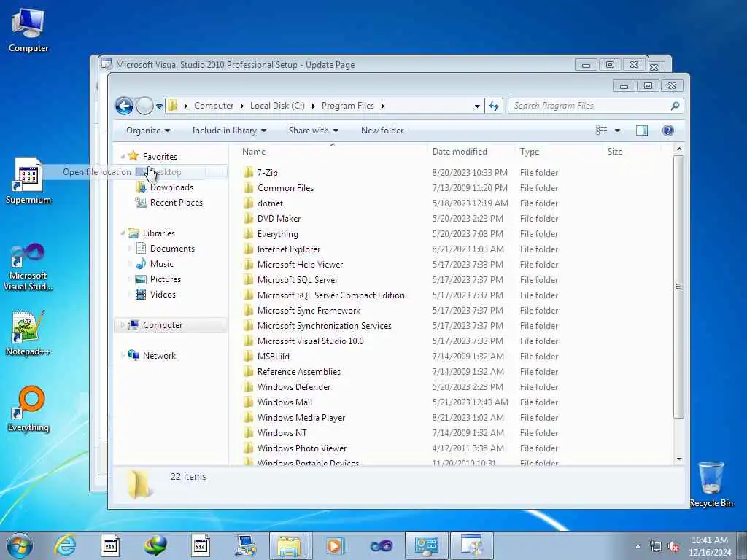Expand the Network tree node
Screen dimensions: 747x560
123,356
